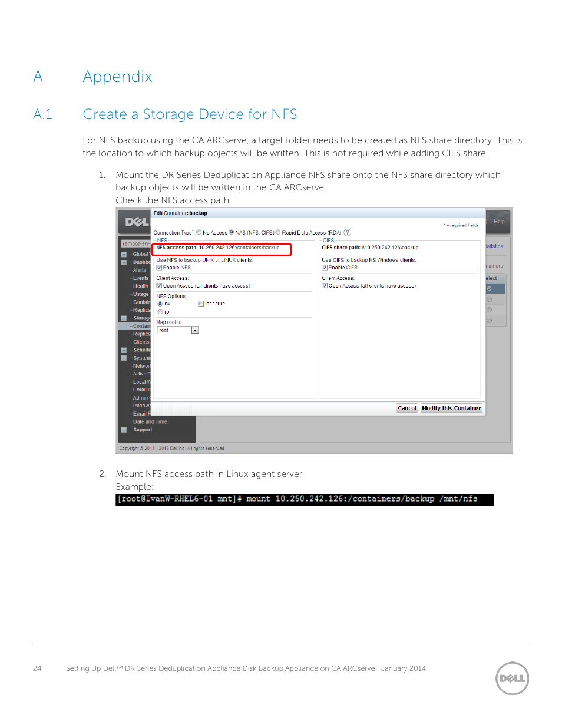Open Events in the navigation tree
This screenshot has height=728, width=562.
click(141, 278)
